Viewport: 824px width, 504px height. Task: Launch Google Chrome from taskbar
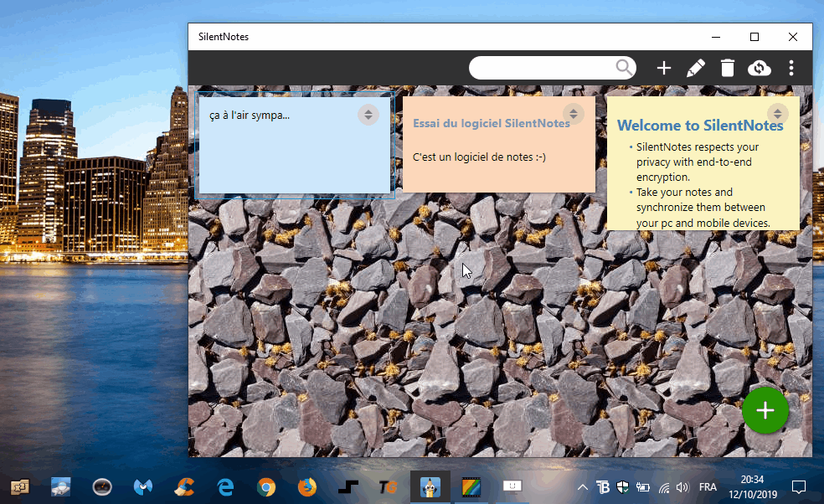pyautogui.click(x=266, y=487)
